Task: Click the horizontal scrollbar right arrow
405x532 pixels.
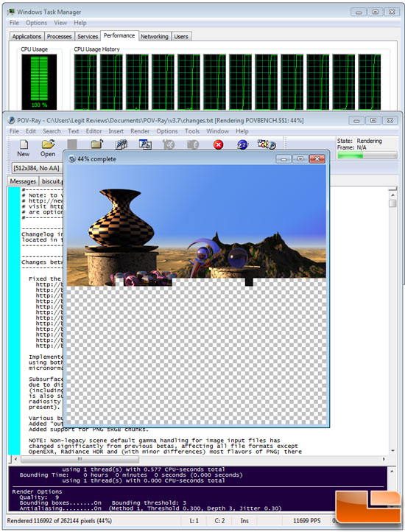Action: pos(384,459)
